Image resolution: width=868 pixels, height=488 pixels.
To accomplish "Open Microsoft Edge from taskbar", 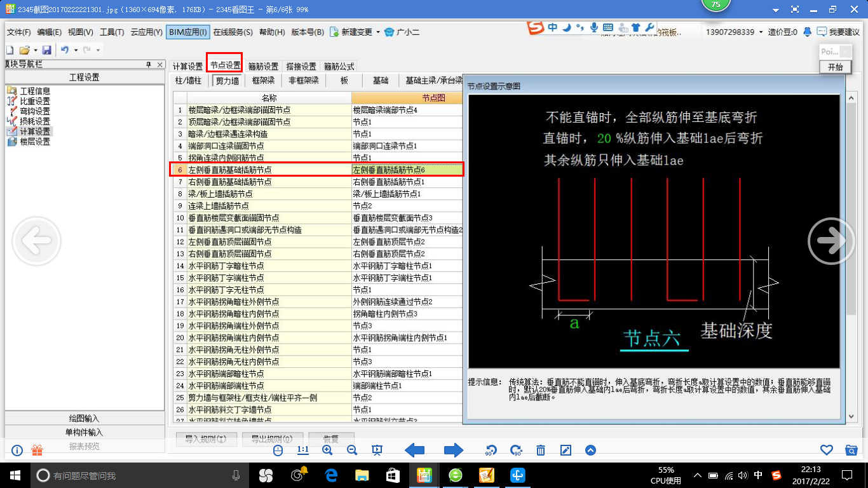I will tap(330, 475).
